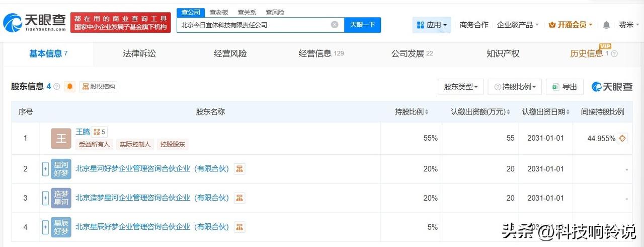Image resolution: width=644 pixels, height=247 pixels.
Task: Open the 股东类型 filter dropdown
Action: click(460, 87)
